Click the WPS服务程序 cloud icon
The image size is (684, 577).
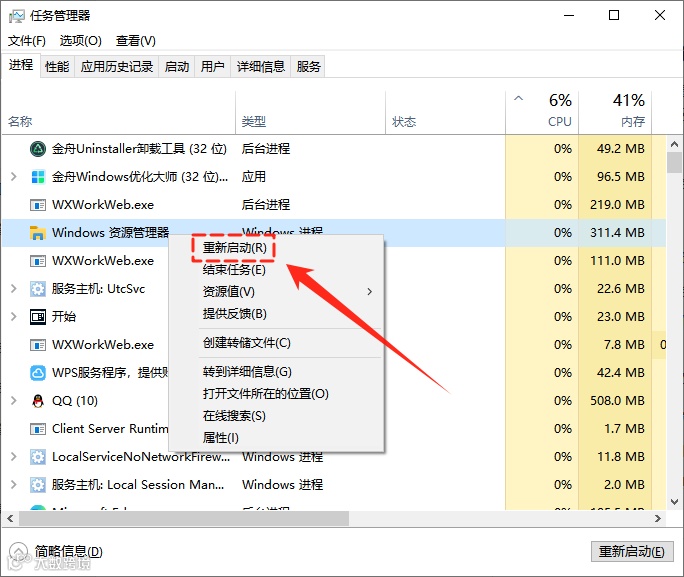(x=38, y=372)
